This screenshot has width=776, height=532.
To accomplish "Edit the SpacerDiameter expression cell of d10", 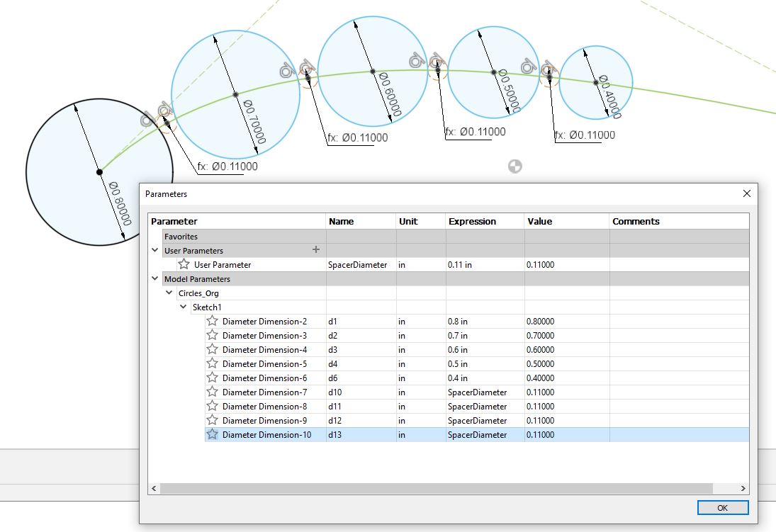I will (x=484, y=392).
